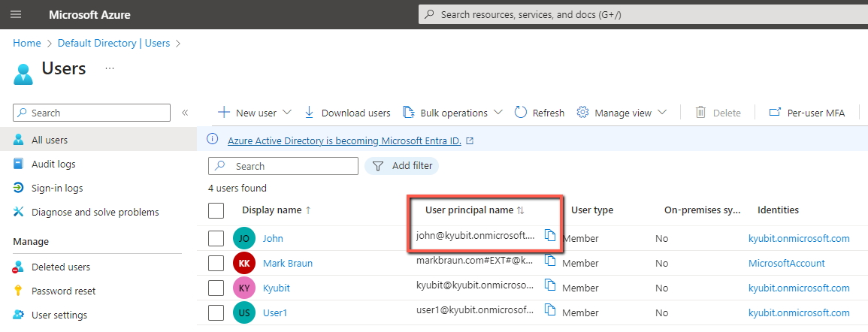Focus the users list Search field
This screenshot has width=868, height=332.
coord(283,166)
